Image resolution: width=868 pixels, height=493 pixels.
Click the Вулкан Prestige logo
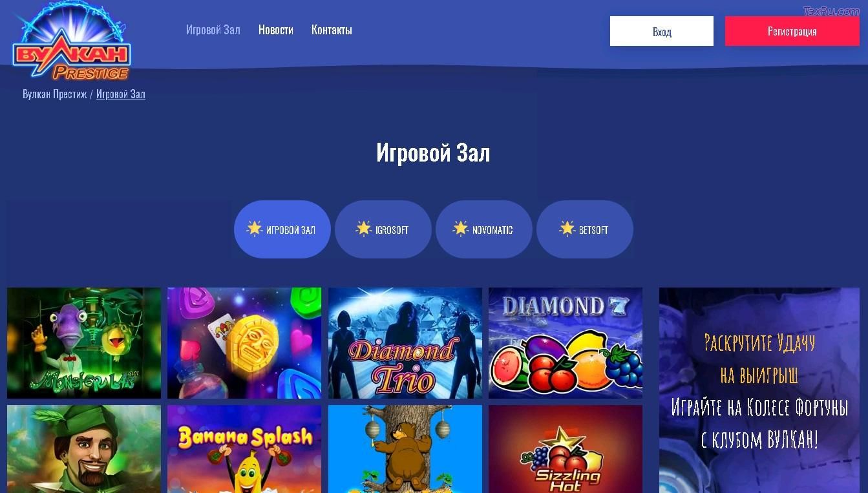coord(71,42)
